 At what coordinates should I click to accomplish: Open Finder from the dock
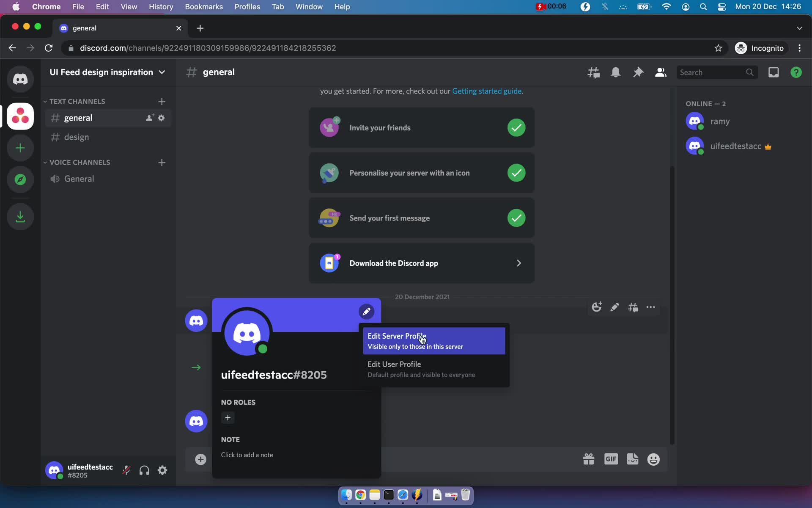click(x=346, y=495)
